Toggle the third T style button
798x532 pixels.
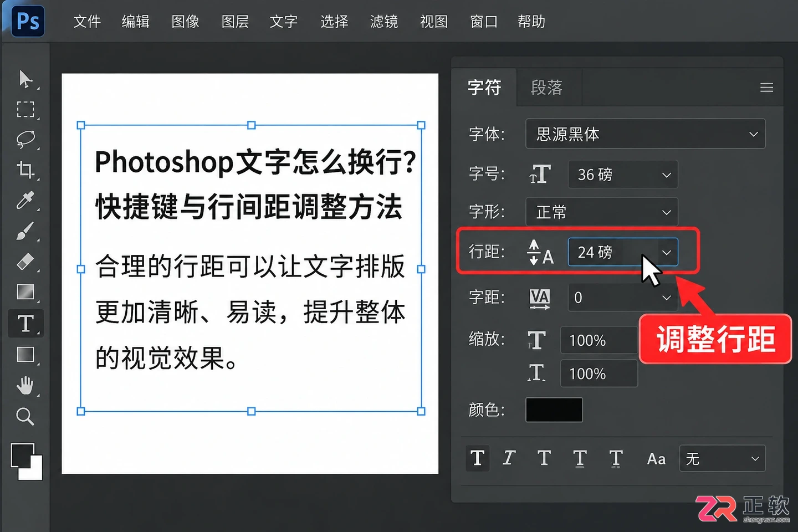(544, 458)
